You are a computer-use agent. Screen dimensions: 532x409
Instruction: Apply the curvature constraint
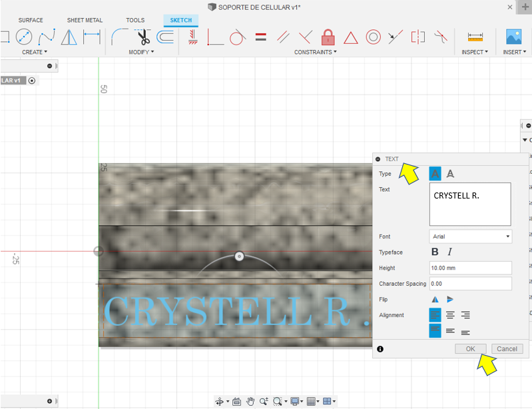click(x=441, y=37)
